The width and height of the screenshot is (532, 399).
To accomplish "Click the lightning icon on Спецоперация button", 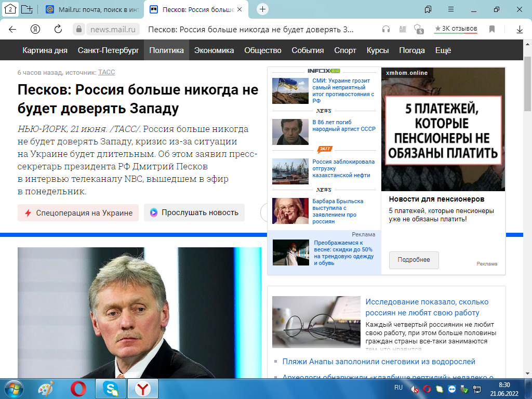I will (27, 212).
